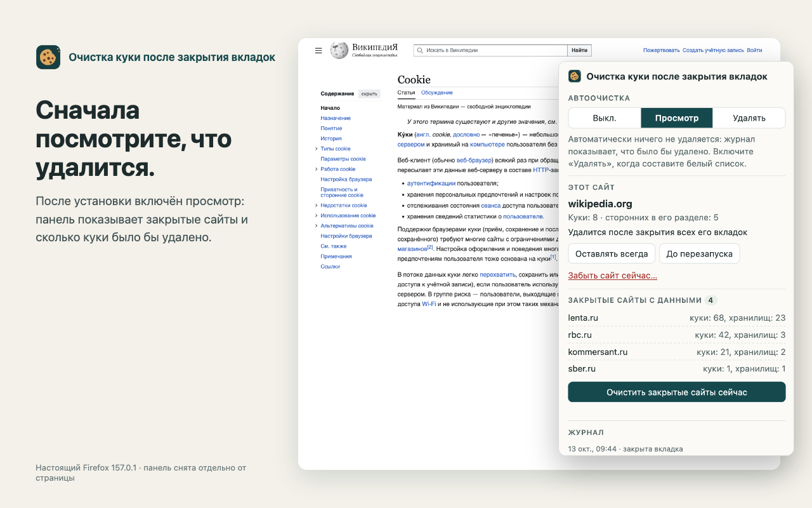812x508 pixels.
Task: Focus the Искать в Википедии search field
Action: pos(490,50)
